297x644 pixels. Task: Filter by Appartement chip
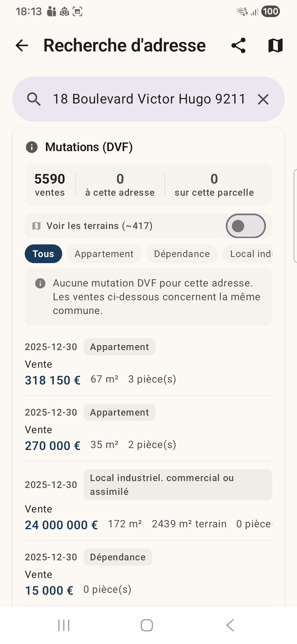tap(104, 254)
